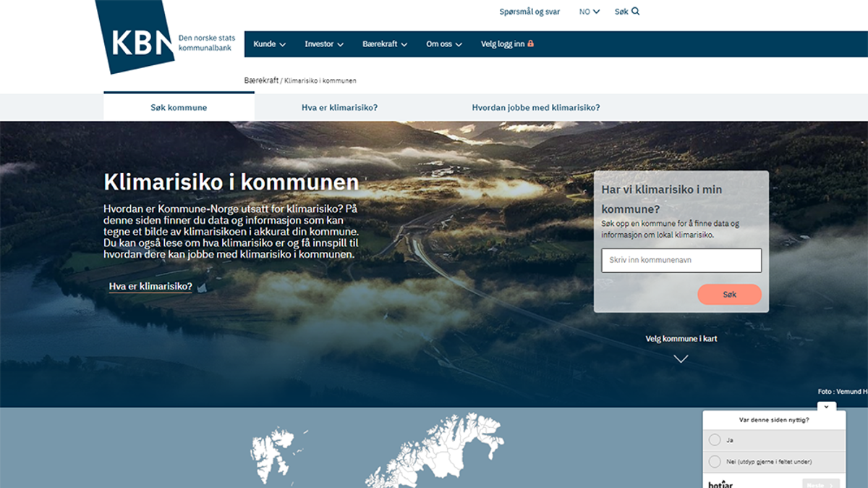Expand the Kunde menu
868x488 pixels.
268,43
